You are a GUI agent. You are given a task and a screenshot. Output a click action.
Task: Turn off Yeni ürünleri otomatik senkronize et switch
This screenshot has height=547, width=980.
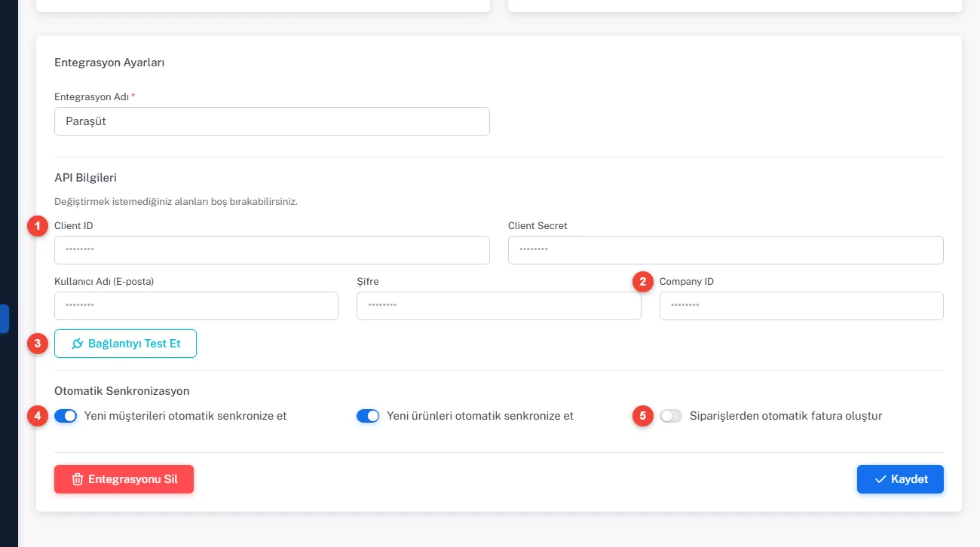pos(368,416)
